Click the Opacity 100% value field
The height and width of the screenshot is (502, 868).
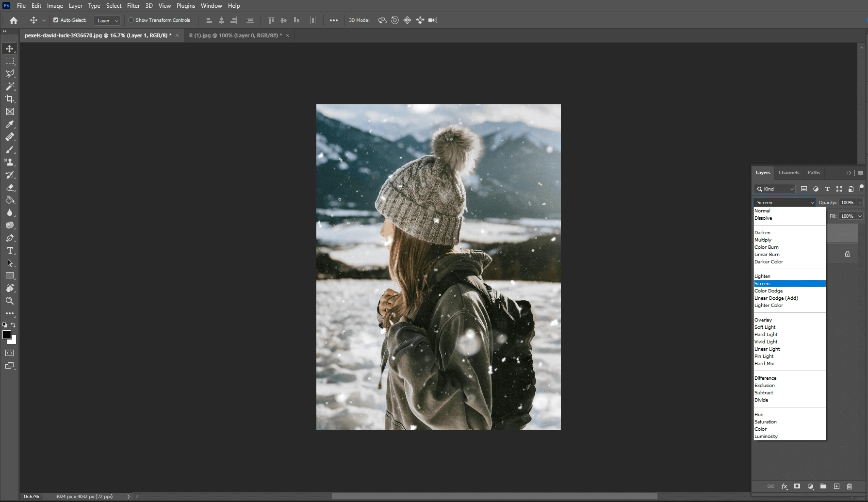click(847, 203)
